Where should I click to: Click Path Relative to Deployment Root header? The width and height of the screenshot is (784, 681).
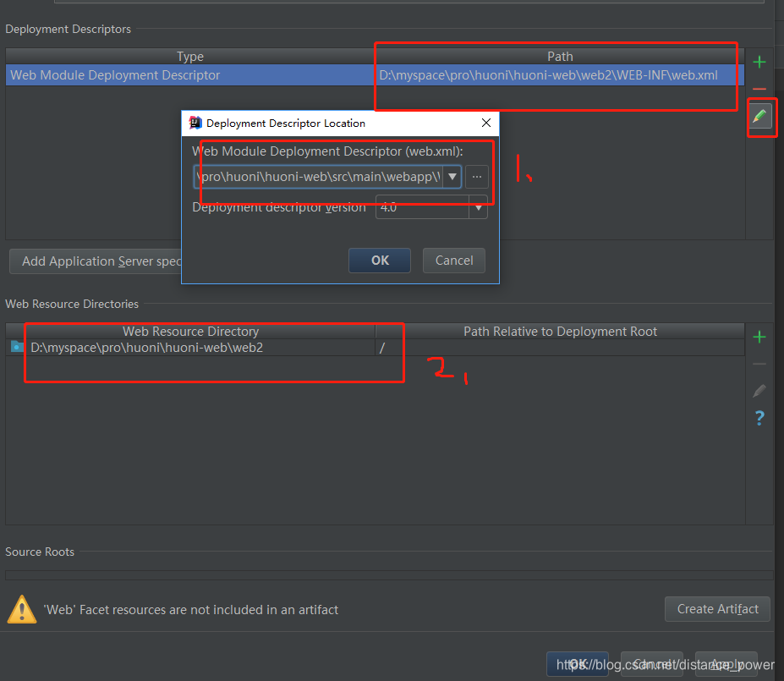click(560, 332)
